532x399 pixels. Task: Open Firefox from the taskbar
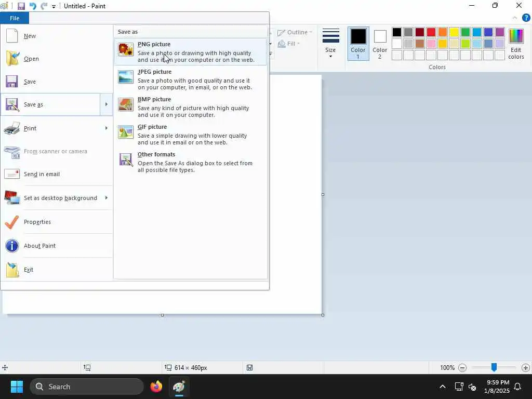pos(156,387)
